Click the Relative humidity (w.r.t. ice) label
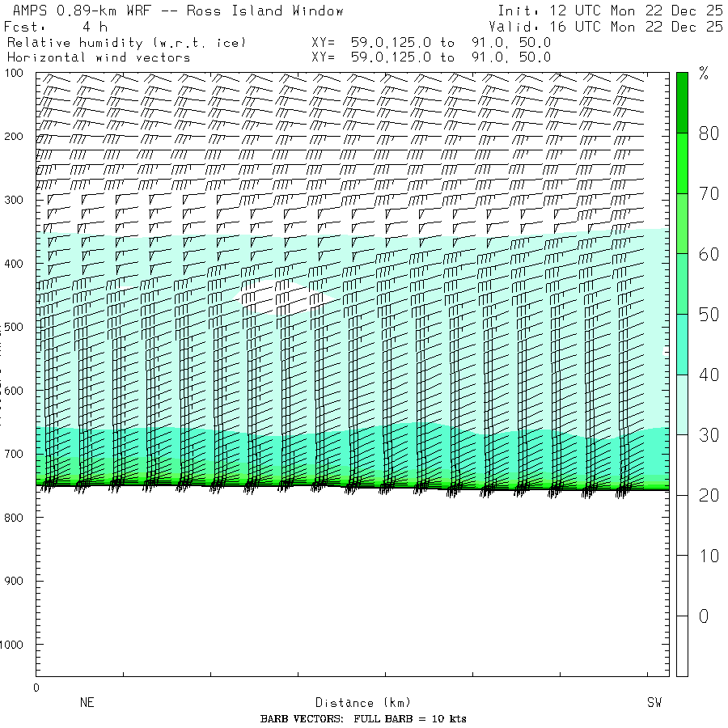Screen dimensions: 728x728 click(126, 42)
